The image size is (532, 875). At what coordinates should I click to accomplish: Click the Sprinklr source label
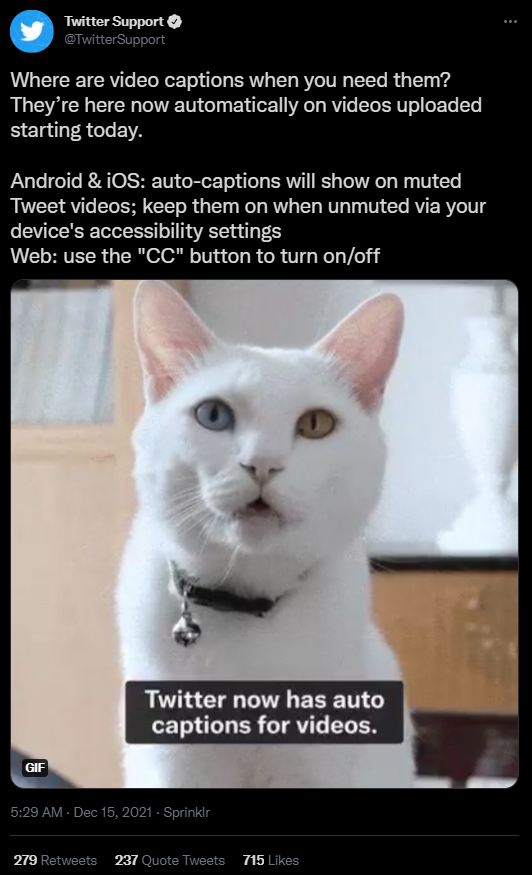(x=186, y=812)
